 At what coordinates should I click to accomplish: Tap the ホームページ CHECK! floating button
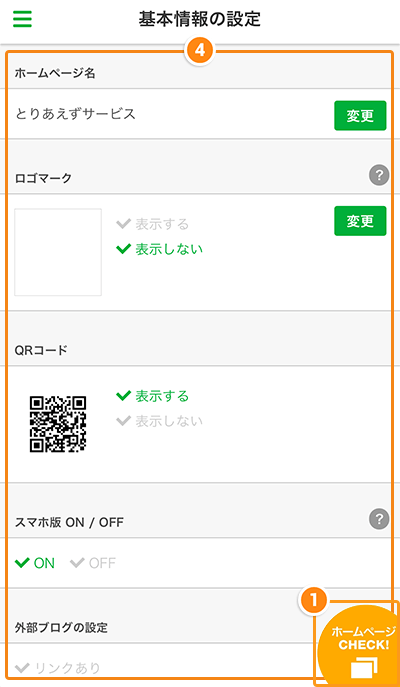coord(359,644)
